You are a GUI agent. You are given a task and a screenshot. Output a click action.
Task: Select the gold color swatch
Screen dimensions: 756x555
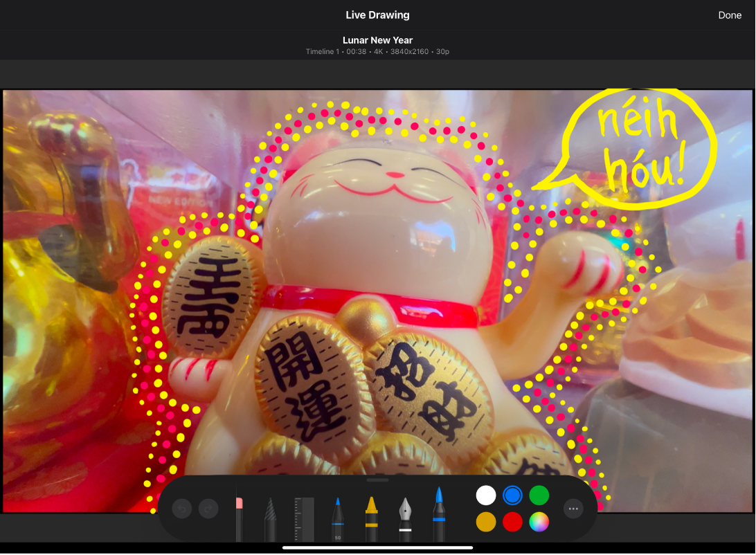[x=487, y=521]
